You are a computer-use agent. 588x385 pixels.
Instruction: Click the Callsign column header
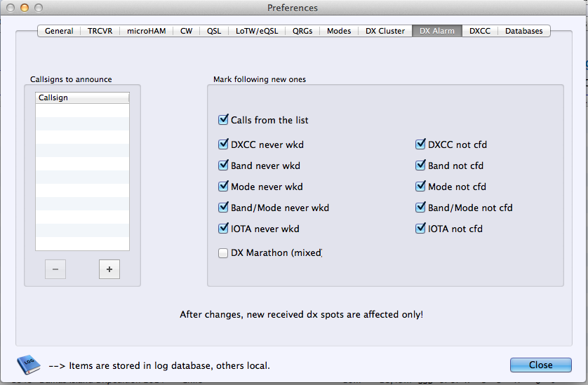[82, 98]
